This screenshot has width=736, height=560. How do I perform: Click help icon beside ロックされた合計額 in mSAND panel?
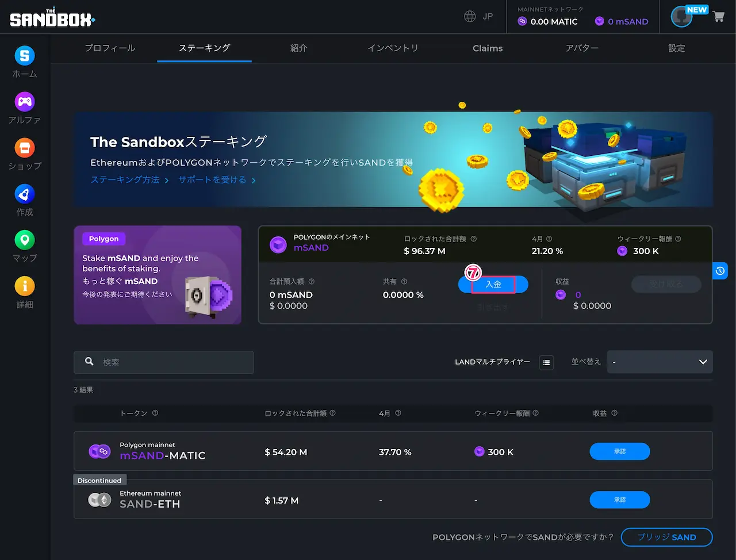coord(474,239)
